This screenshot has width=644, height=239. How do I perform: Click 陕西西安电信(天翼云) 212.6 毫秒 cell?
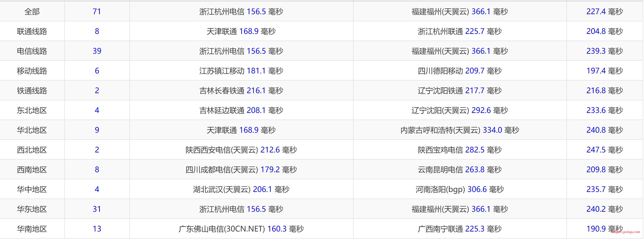pyautogui.click(x=241, y=150)
